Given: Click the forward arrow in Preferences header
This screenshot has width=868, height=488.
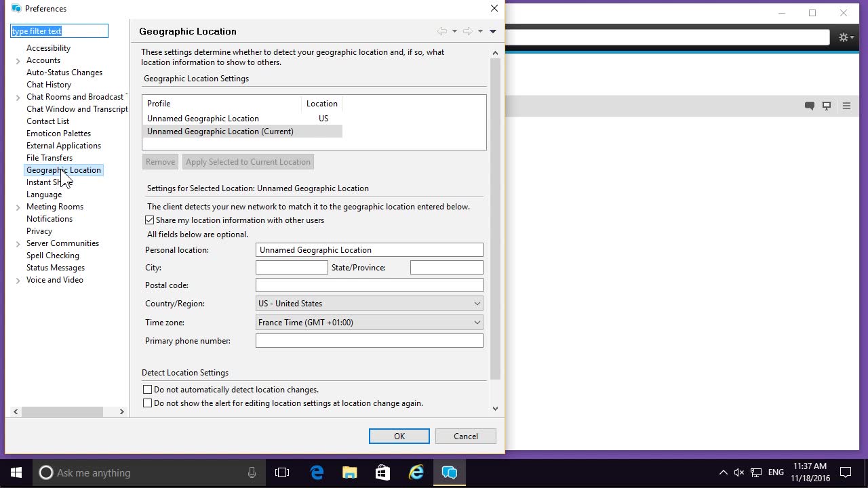Looking at the screenshot, I should pyautogui.click(x=467, y=31).
